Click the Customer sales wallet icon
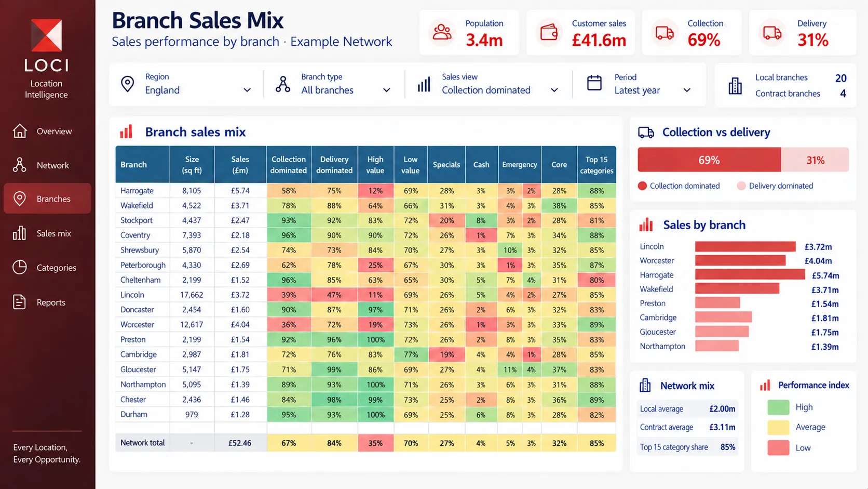This screenshot has width=868, height=489. [x=549, y=32]
